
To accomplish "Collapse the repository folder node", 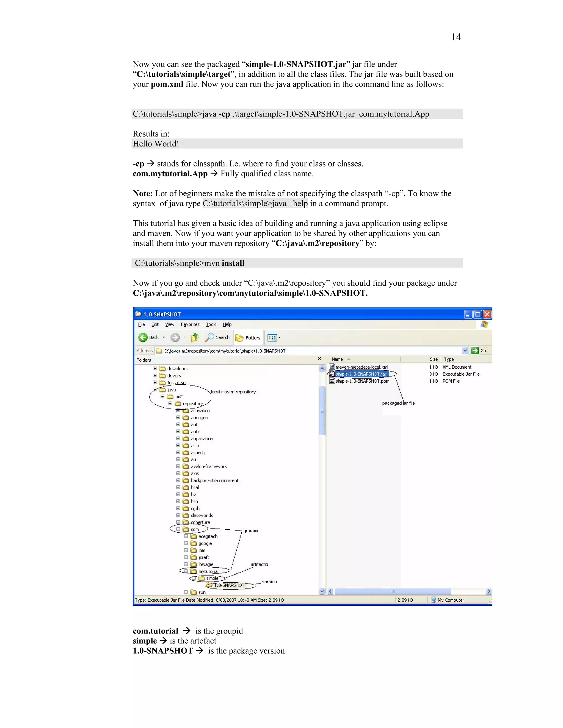I will (x=170, y=403).
